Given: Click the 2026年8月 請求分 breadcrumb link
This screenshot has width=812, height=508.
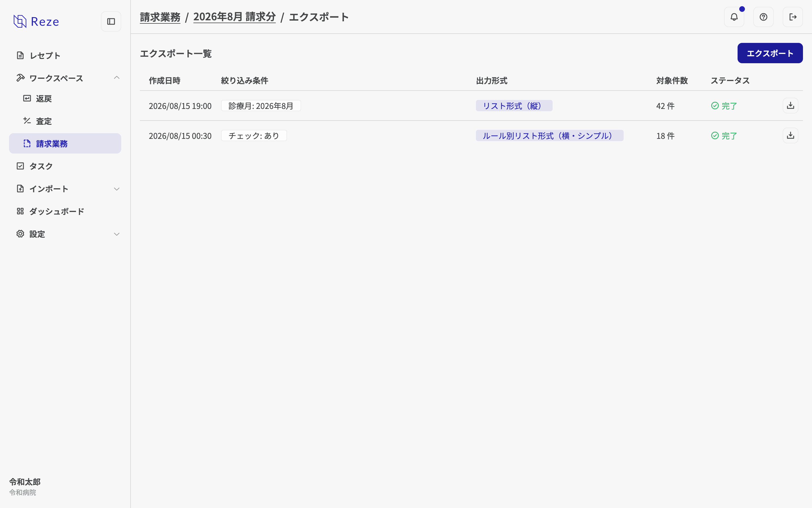Looking at the screenshot, I should click(x=234, y=17).
